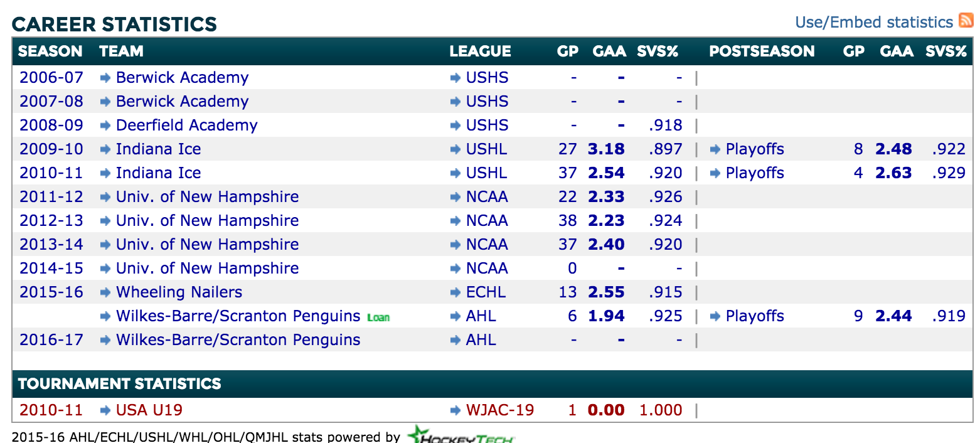
Task: Open Wilkes-Barre/Scranton Penguins 2016-17 team link
Action: click(238, 339)
